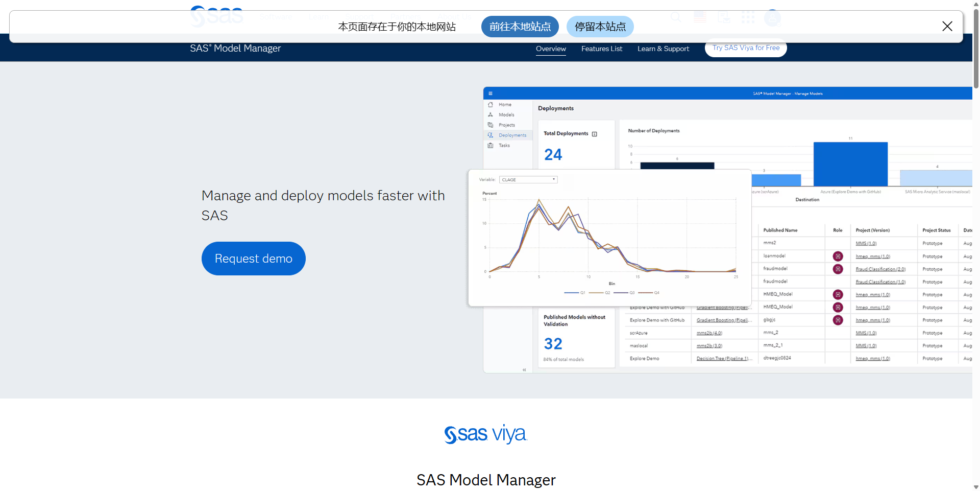The height and width of the screenshot is (491, 980).
Task: Click the Published Name column header
Action: pos(780,230)
